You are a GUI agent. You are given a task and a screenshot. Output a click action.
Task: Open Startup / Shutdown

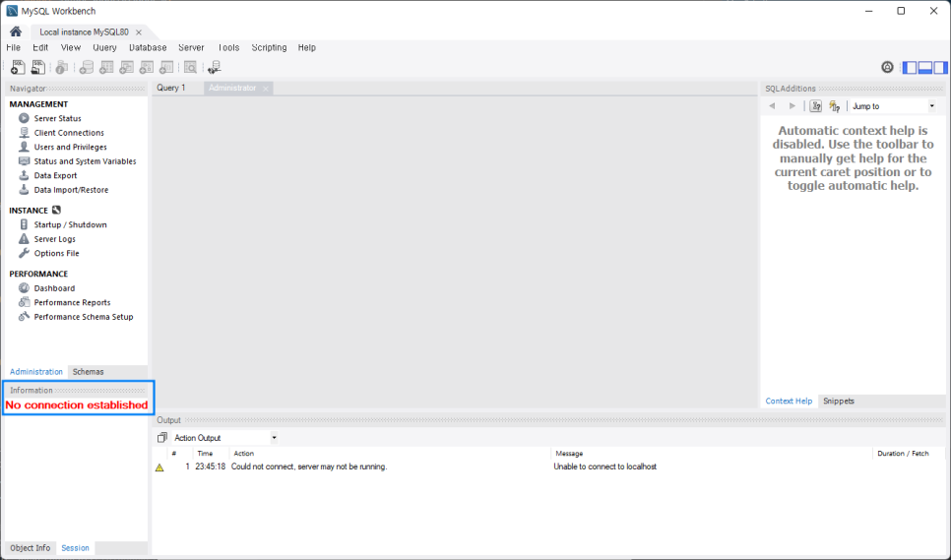(x=70, y=224)
